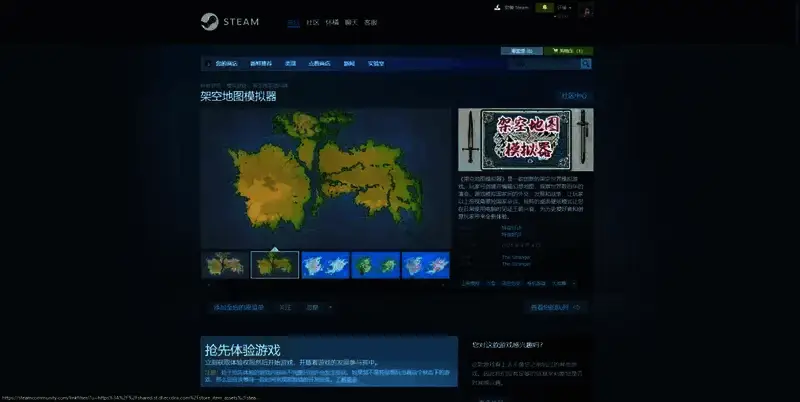The image size is (800, 402).
Task: Click the Install Steam download link
Action: point(512,8)
